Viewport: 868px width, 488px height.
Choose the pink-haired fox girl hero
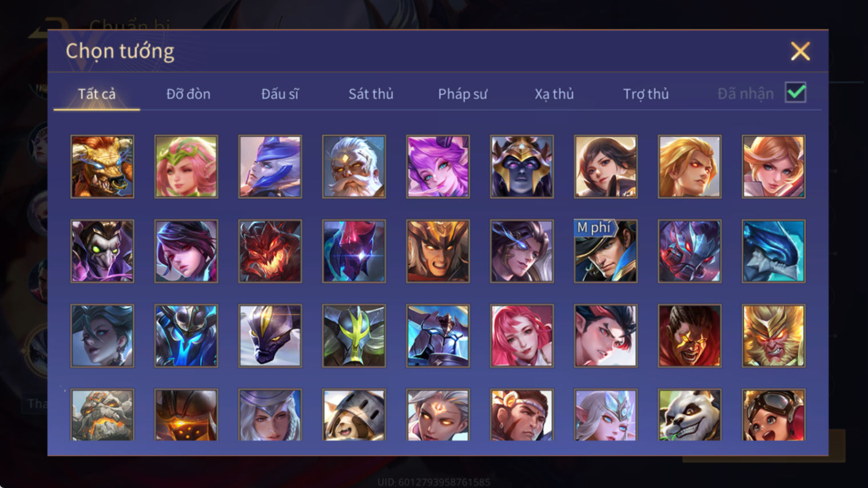pyautogui.click(x=438, y=167)
